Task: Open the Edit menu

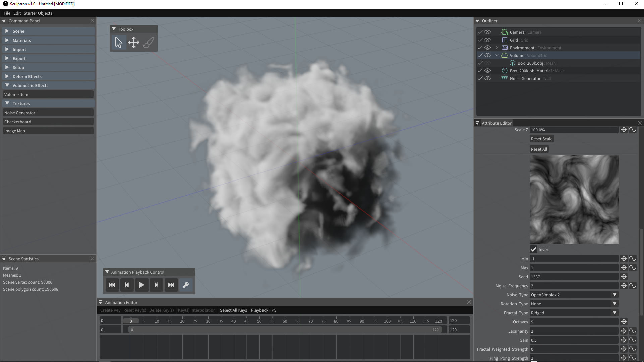Action: click(17, 13)
